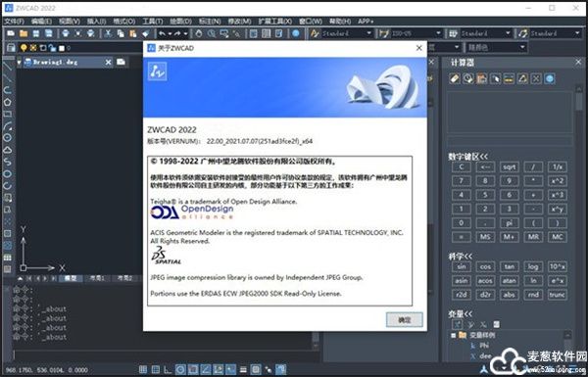Close the Drawing1.dwg tab
The width and height of the screenshot is (588, 377).
tap(108, 63)
